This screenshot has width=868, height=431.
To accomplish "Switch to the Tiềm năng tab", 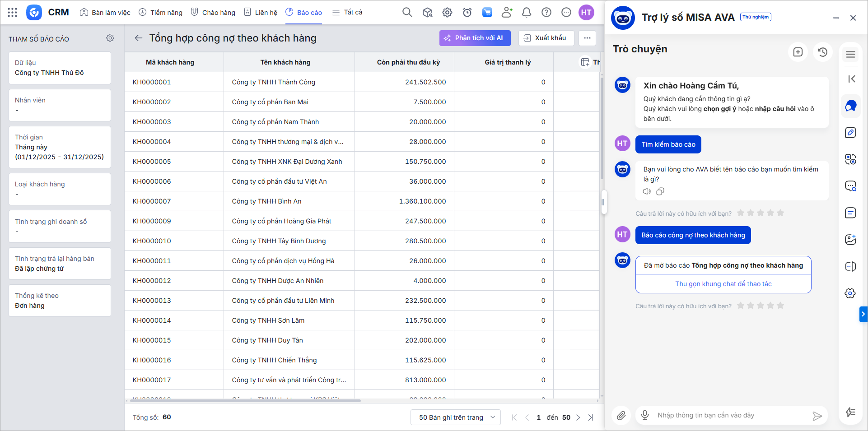I will click(161, 13).
